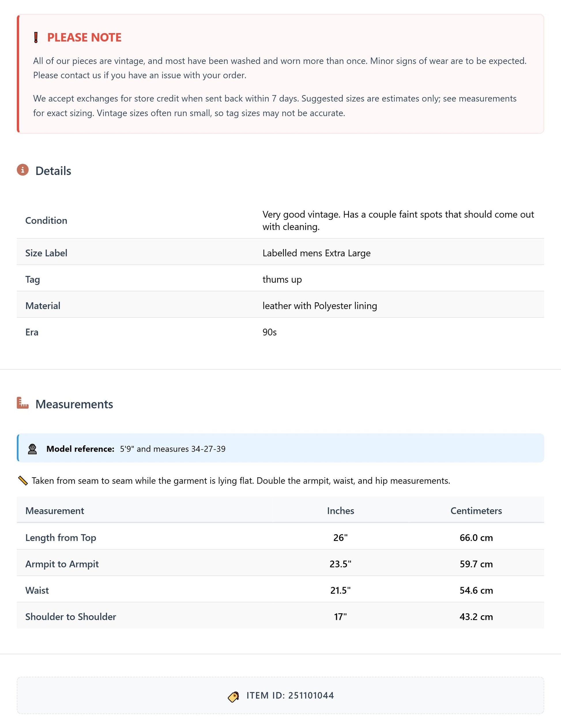Click the thums up tag value
Screen dimensions: 561x728
282,279
